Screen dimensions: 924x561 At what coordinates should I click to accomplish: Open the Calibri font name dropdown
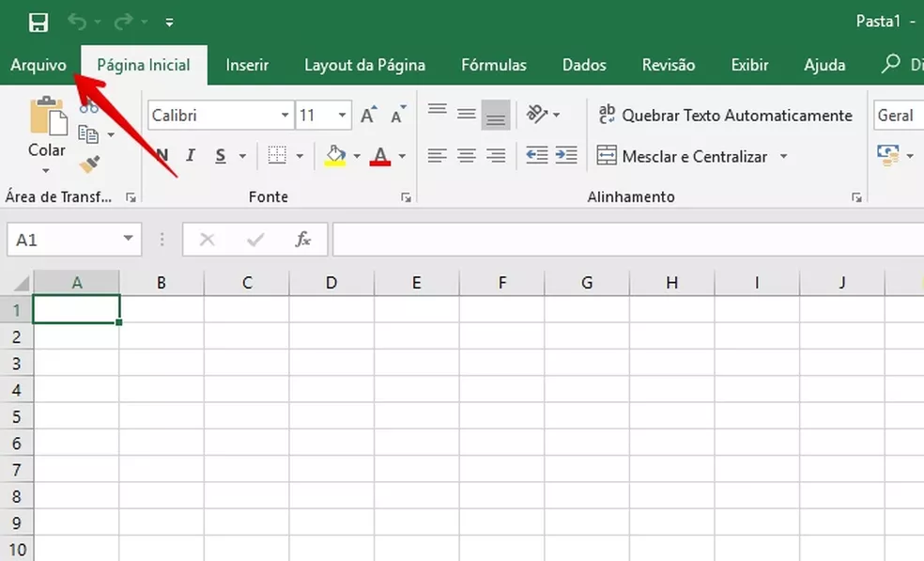[x=286, y=114]
